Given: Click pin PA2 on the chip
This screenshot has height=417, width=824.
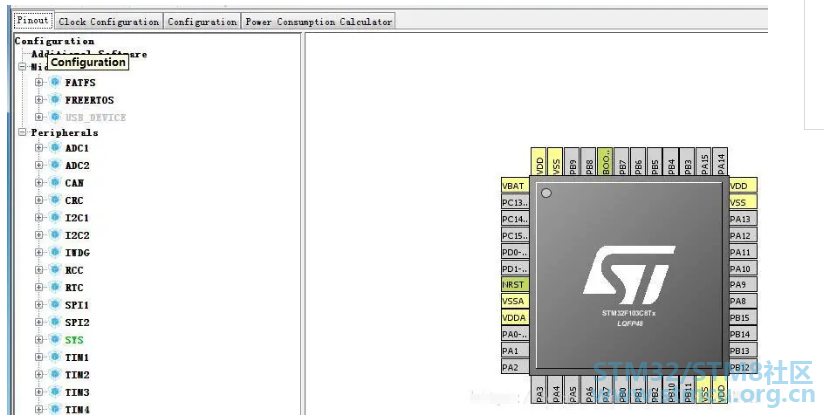Looking at the screenshot, I should click(x=515, y=367).
